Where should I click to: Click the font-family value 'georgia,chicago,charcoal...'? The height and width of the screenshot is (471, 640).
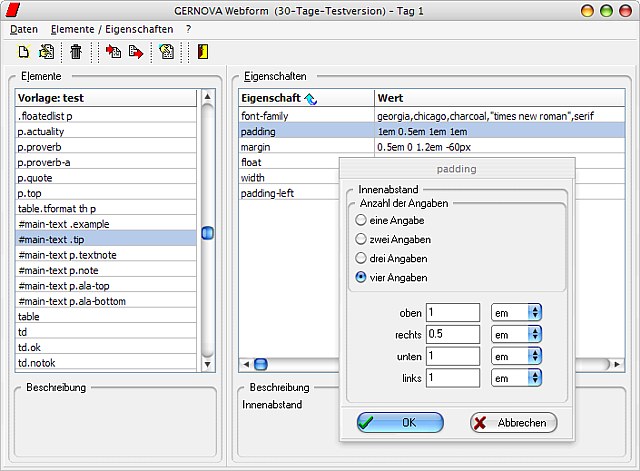[485, 116]
